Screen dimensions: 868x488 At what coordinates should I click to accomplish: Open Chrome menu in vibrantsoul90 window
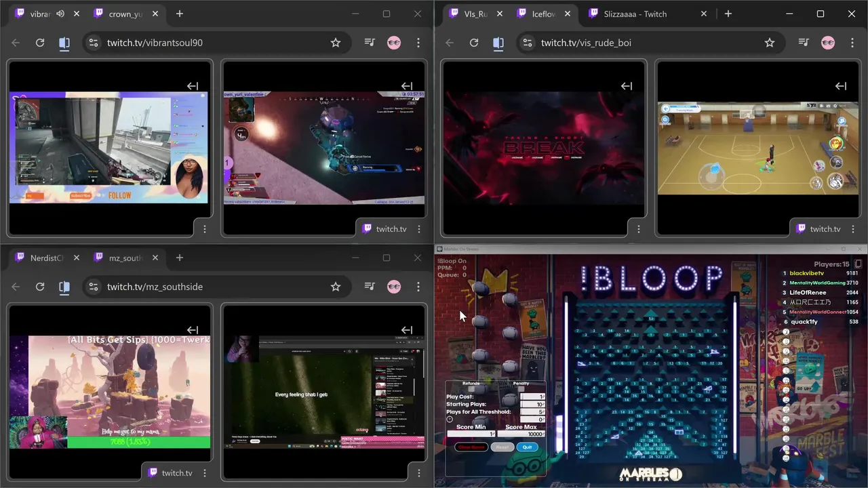pyautogui.click(x=418, y=43)
